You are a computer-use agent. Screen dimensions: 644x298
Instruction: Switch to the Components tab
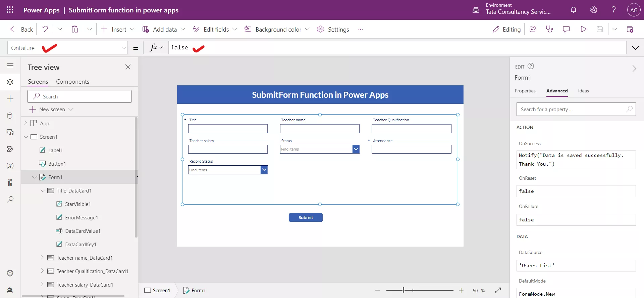coord(72,82)
